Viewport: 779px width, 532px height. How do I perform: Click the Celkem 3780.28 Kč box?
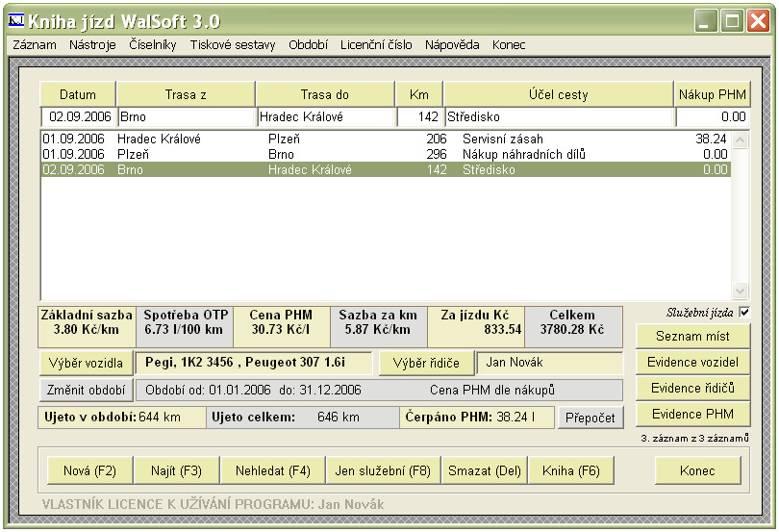click(573, 327)
